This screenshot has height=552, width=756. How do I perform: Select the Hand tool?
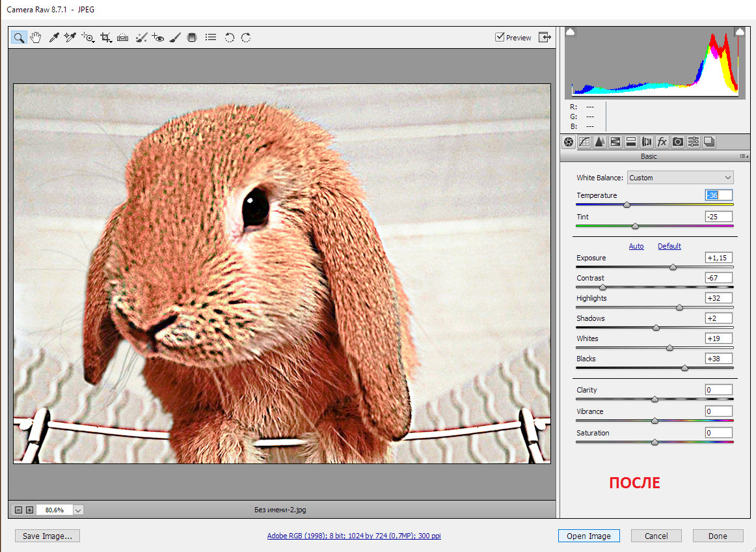click(36, 38)
